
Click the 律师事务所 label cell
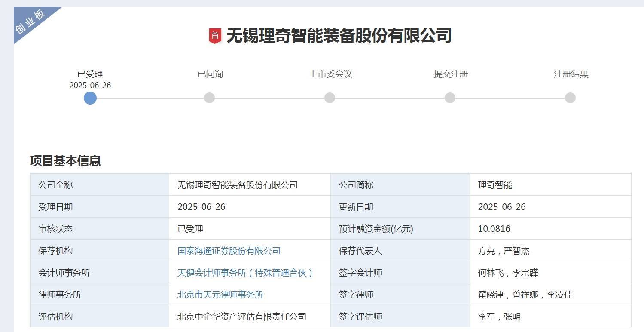[100, 295]
